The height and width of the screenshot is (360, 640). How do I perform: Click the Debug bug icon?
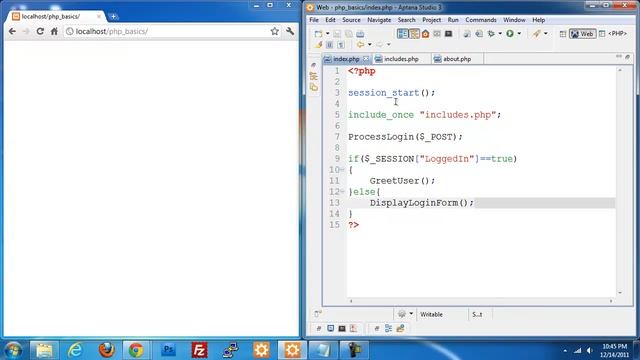(x=491, y=34)
